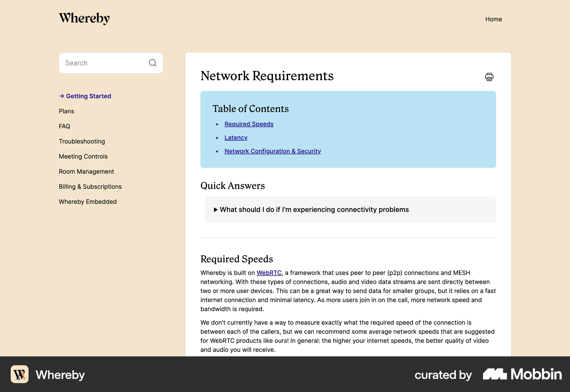This screenshot has width=570, height=392.
Task: Open Whereby Embedded help category
Action: 88,202
